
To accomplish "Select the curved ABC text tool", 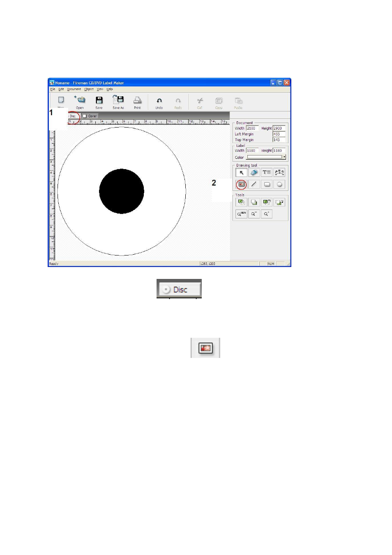I will (x=279, y=173).
